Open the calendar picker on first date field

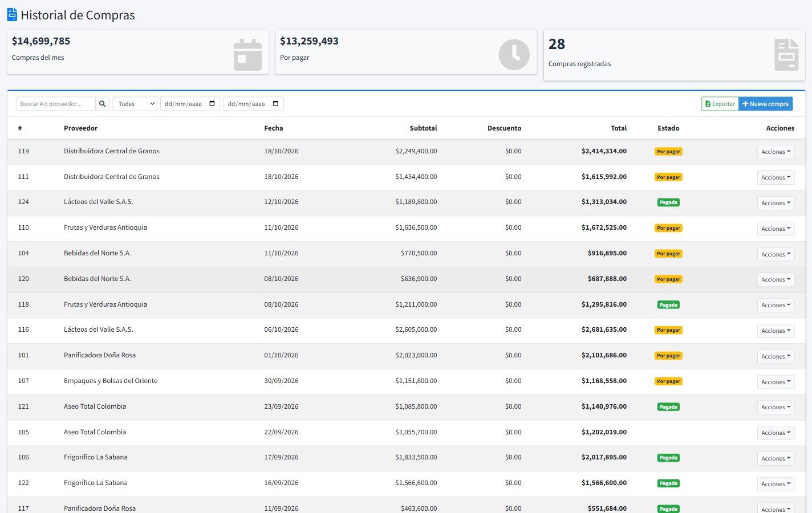point(212,104)
